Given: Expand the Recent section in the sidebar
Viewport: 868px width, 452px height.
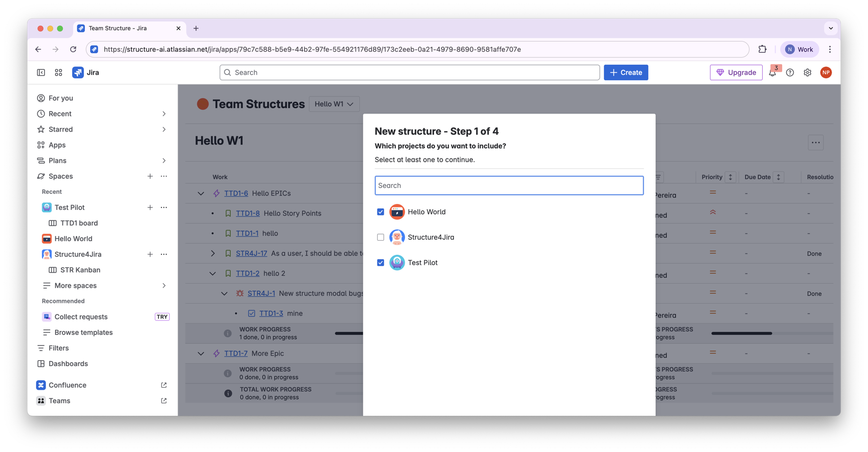Looking at the screenshot, I should point(164,114).
